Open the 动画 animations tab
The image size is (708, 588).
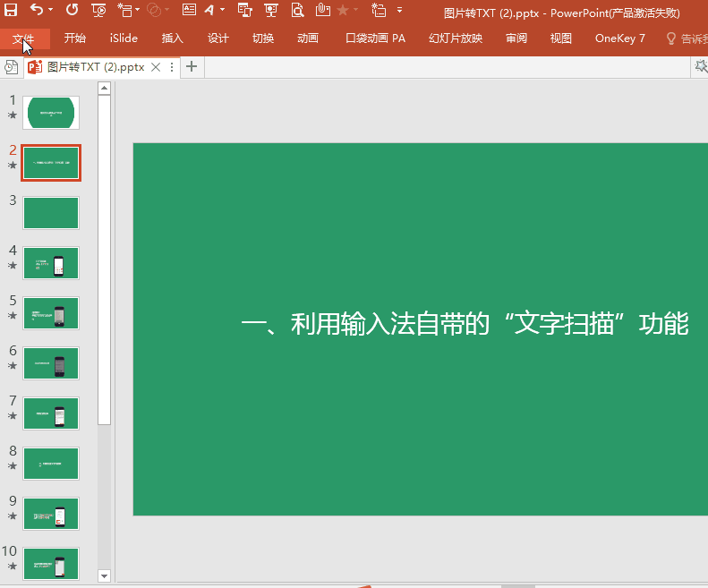tap(308, 38)
